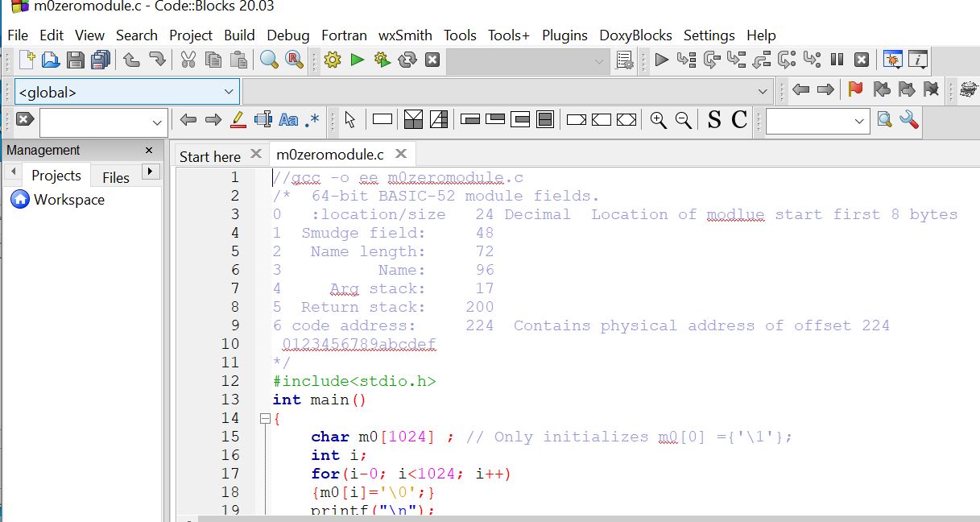
Task: Open the File menu
Action: [18, 35]
